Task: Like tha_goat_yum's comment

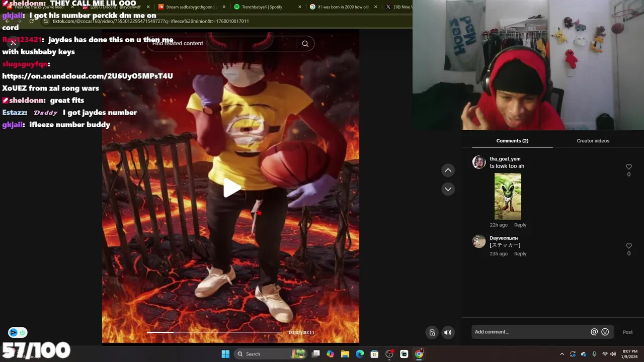Action: 628,167
